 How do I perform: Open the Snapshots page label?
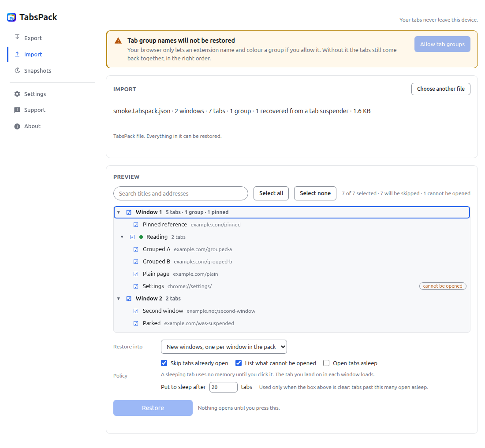pos(38,71)
